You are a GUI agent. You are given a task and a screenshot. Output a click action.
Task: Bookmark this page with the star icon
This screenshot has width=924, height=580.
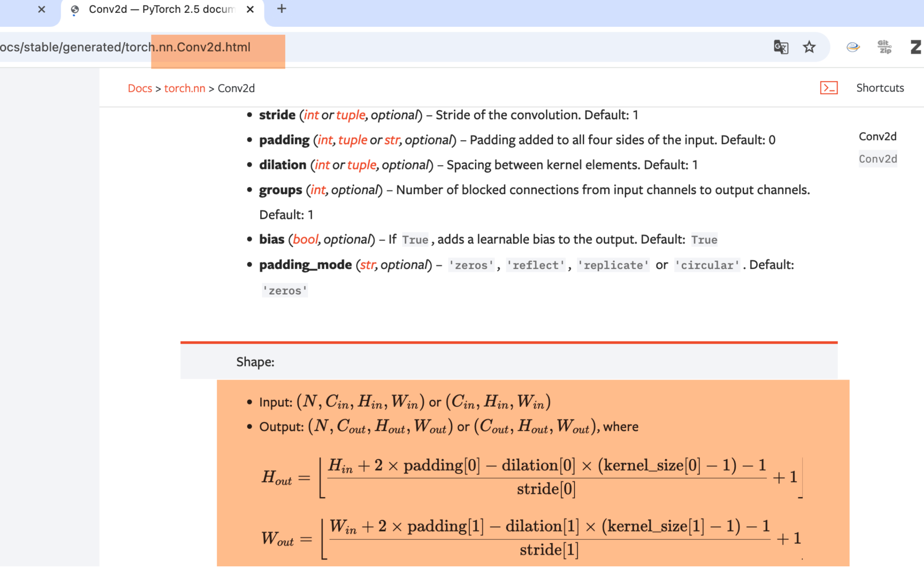click(809, 47)
